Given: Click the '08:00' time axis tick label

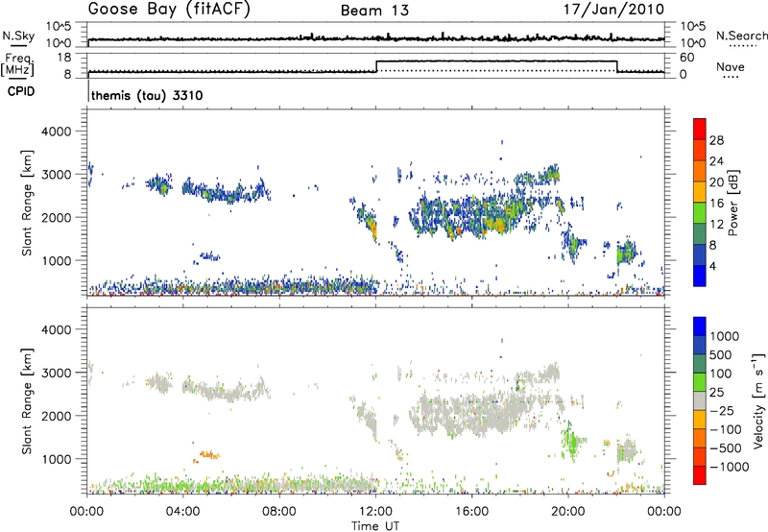Looking at the screenshot, I should 279,512.
